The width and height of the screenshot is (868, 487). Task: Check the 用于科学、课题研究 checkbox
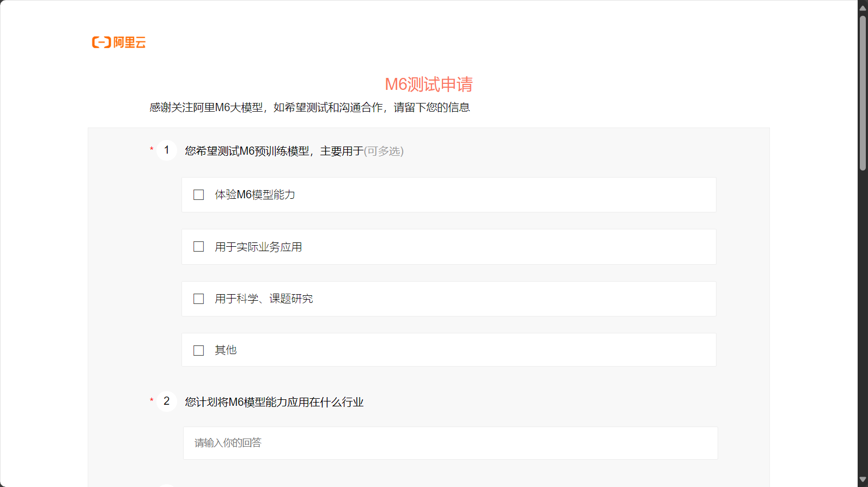199,299
